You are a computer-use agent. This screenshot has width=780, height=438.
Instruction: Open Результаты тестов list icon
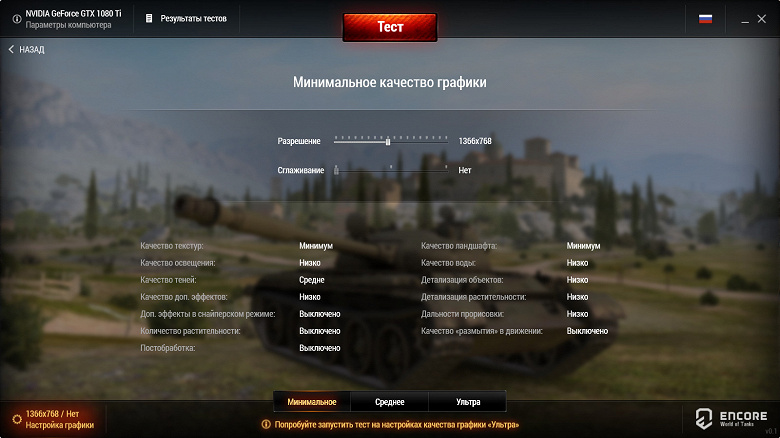[x=149, y=18]
